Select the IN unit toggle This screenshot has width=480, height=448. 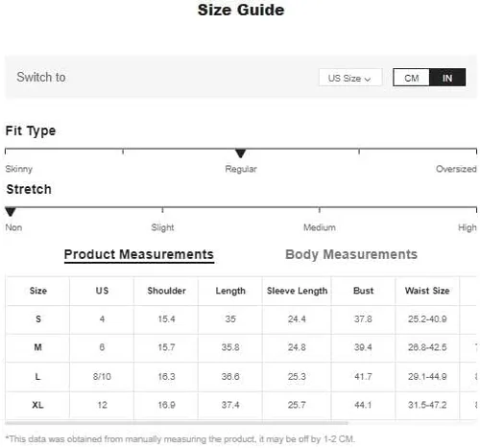coord(447,78)
